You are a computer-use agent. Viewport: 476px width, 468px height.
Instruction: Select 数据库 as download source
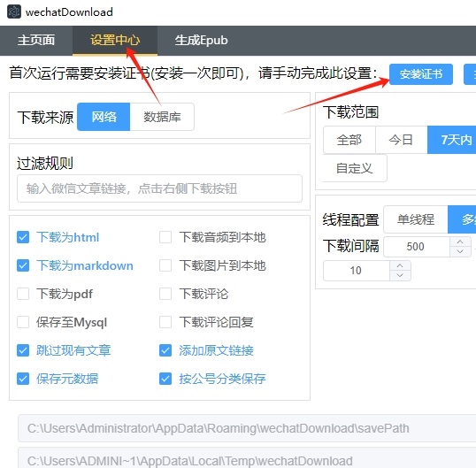162,117
